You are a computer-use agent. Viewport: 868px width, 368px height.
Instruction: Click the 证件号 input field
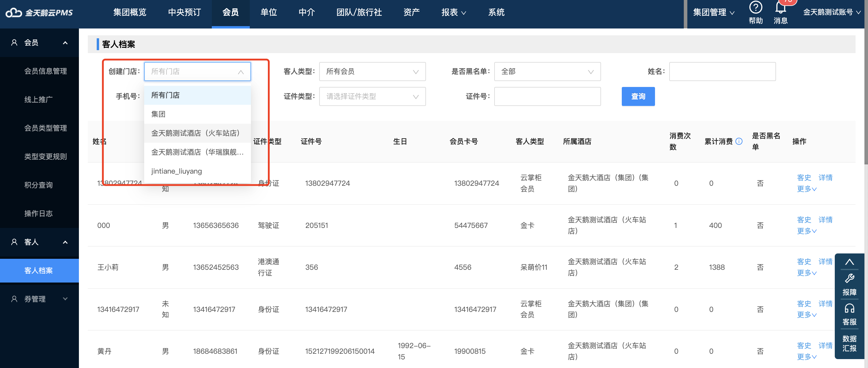(x=547, y=96)
